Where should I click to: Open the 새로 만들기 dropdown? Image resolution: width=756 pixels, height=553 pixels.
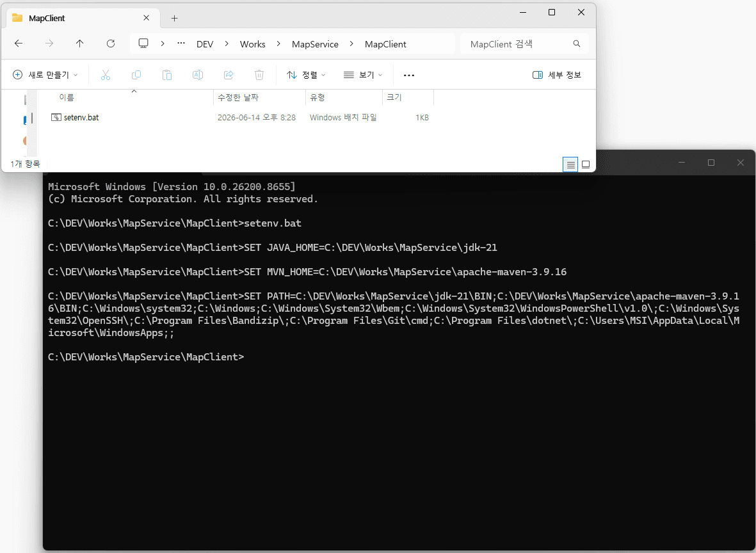[45, 75]
